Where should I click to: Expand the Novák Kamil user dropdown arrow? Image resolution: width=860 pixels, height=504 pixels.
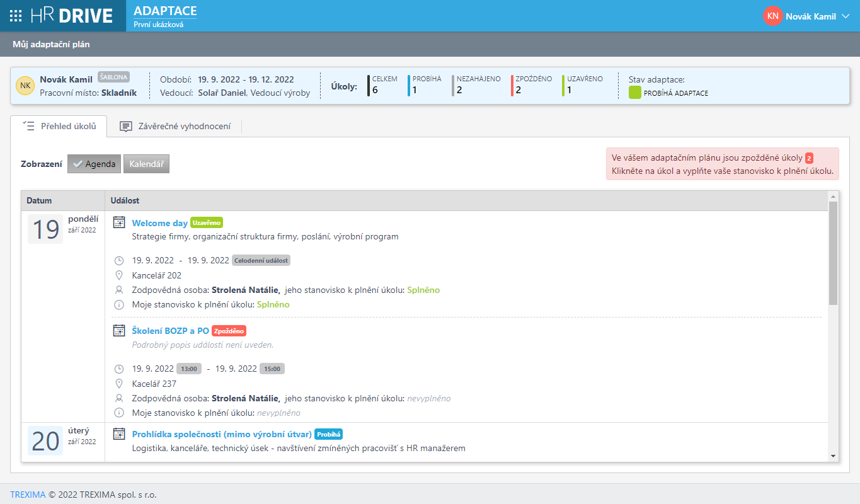point(846,16)
